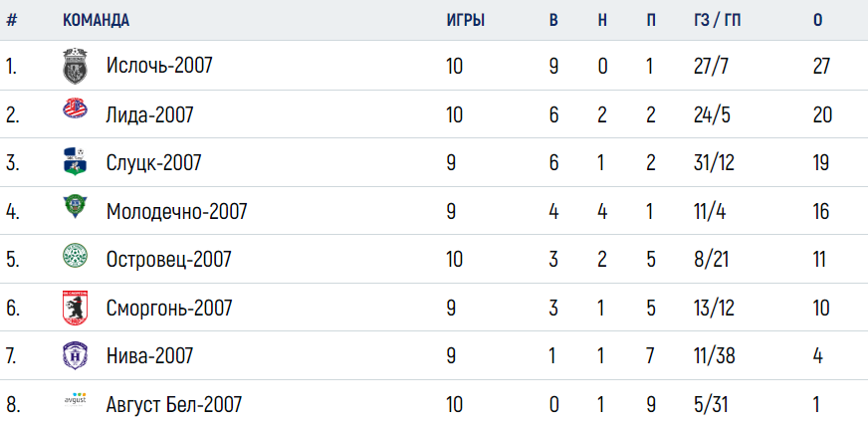Viewport: 868px width, 423px height.
Task: Open the Слуцк-2007 team link
Action: tap(154, 163)
